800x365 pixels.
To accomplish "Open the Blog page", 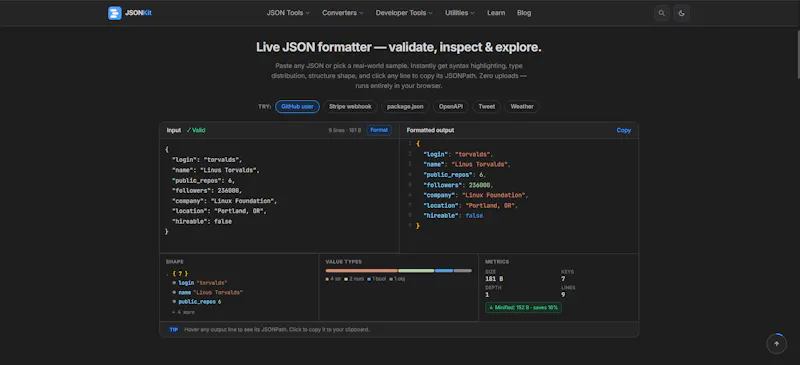I will 524,13.
